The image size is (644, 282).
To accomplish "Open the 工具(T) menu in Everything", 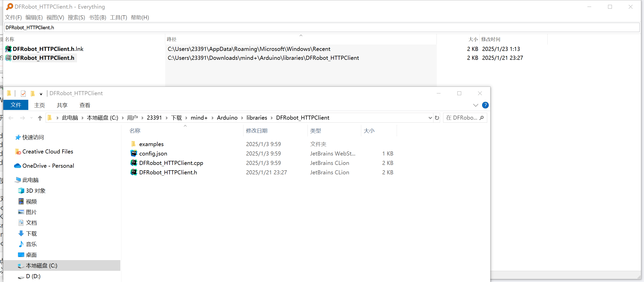I will pos(119,18).
